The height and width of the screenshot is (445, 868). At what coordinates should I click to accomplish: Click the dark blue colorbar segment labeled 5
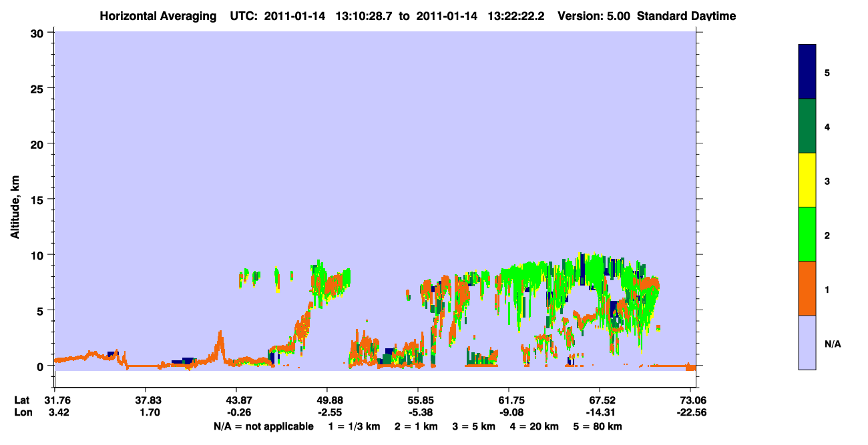coord(807,72)
